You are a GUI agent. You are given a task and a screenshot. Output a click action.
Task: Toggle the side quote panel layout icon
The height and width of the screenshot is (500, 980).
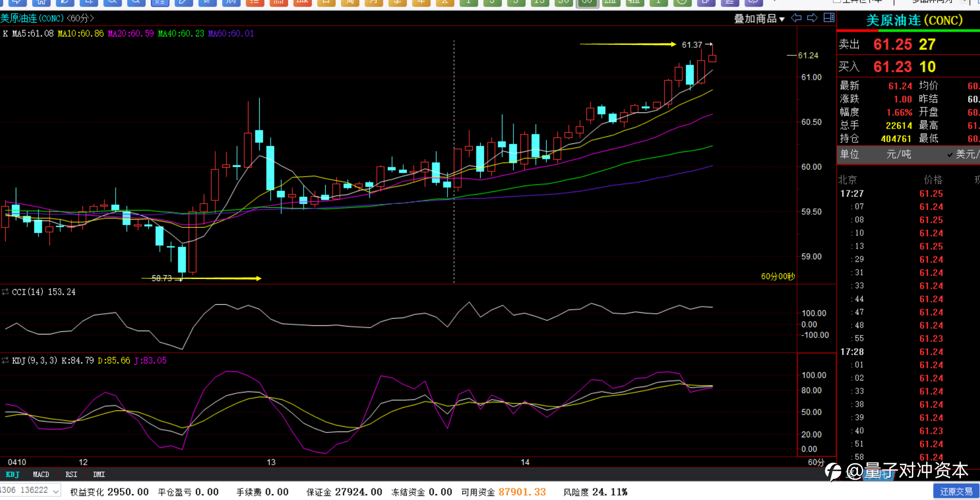pos(829,18)
